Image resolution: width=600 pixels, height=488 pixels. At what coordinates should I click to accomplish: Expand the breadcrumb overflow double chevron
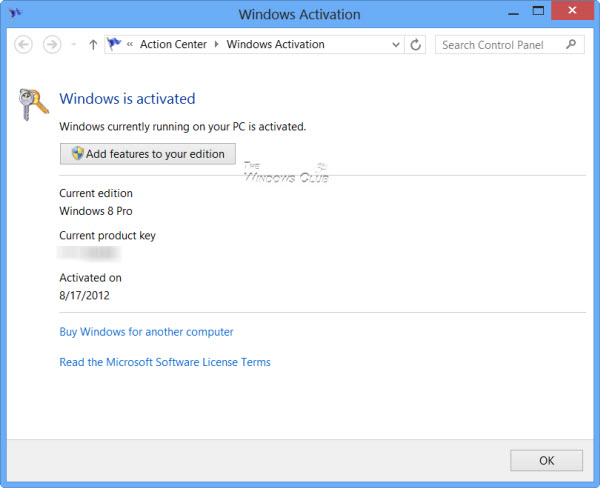(130, 44)
